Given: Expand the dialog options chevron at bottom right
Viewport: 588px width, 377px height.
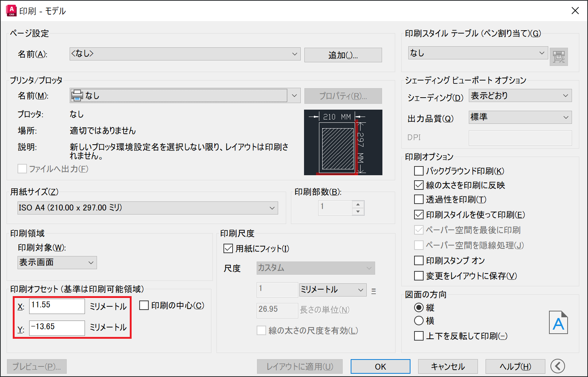Looking at the screenshot, I should 557,366.
